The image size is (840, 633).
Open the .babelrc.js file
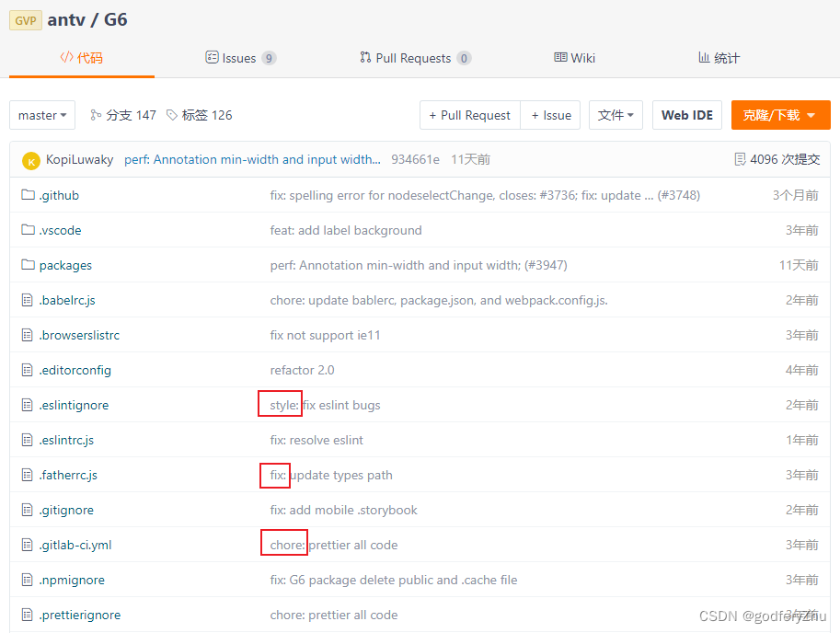click(x=67, y=300)
